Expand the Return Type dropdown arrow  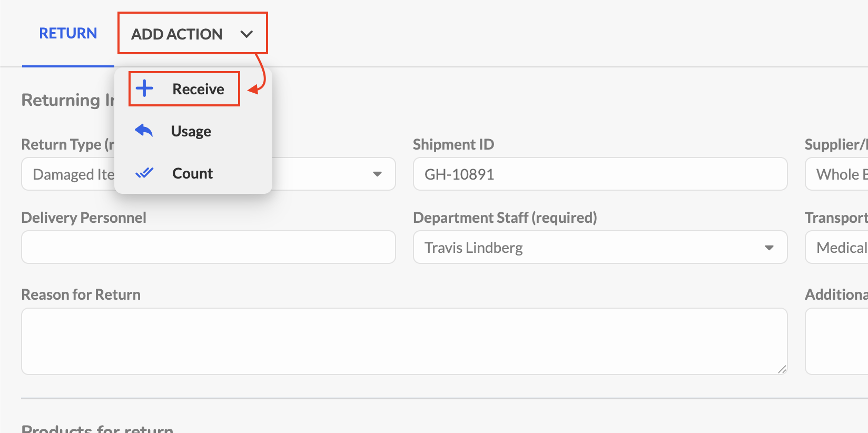tap(377, 174)
